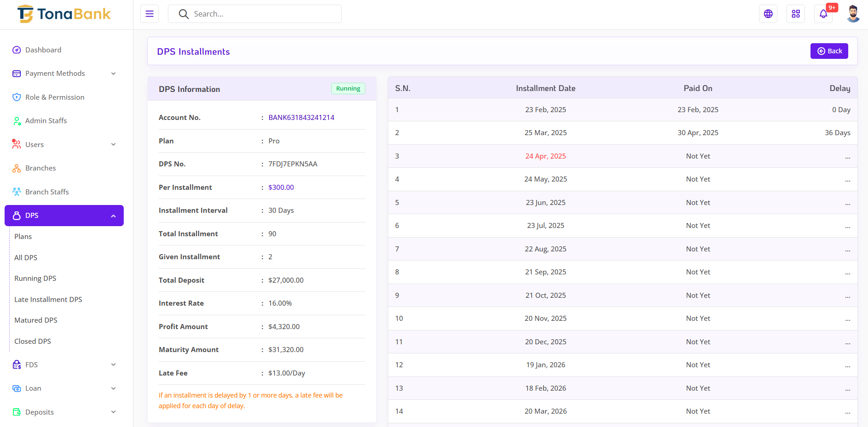868x427 pixels.
Task: Select Late Installment DPS item
Action: [48, 300]
